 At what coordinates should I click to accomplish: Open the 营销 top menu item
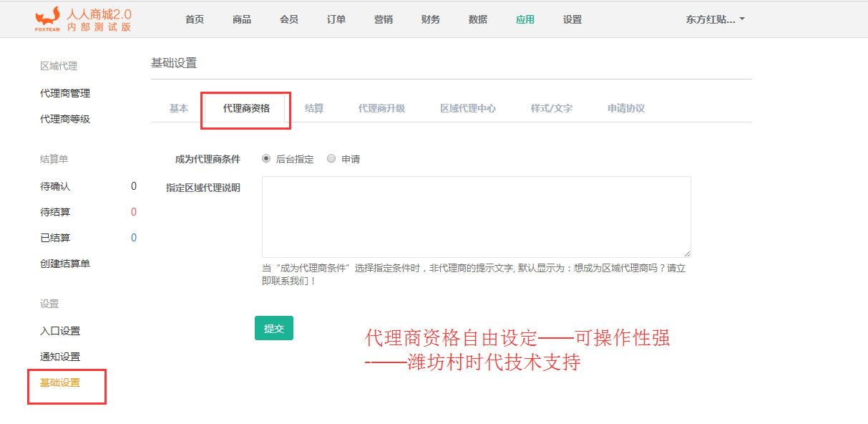click(384, 19)
